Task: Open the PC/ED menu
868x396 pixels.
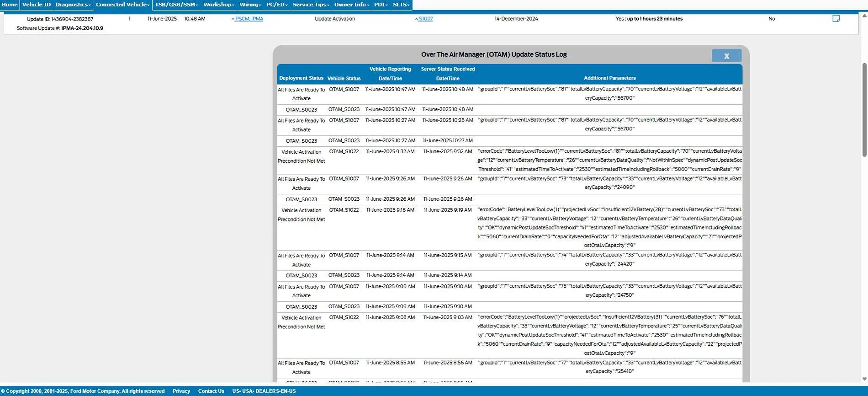Action: [277, 5]
